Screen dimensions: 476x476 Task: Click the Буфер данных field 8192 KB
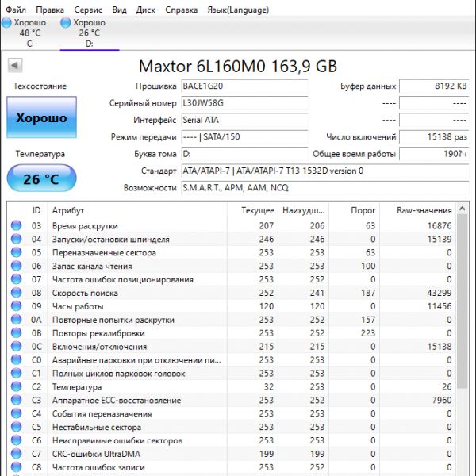(x=434, y=86)
